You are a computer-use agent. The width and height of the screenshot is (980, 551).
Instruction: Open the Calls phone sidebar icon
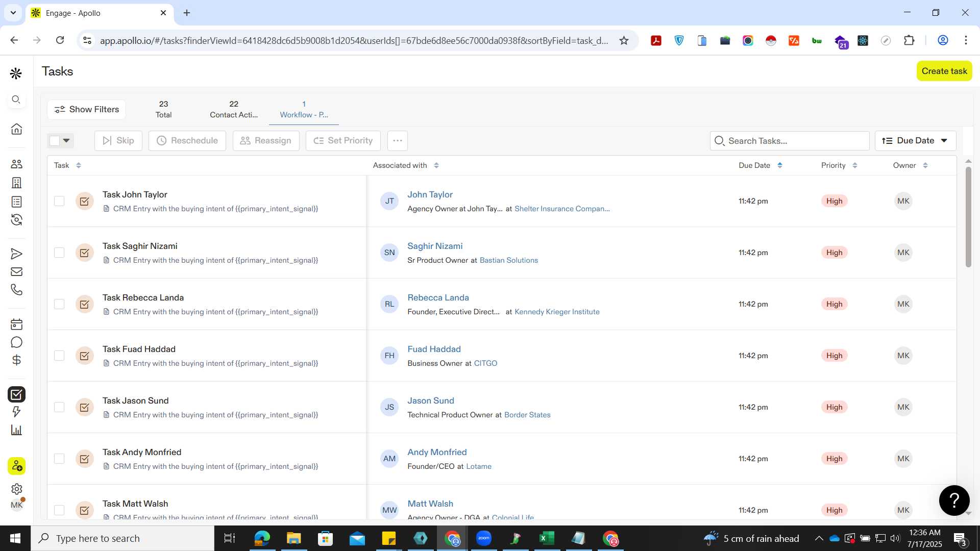[x=16, y=290]
